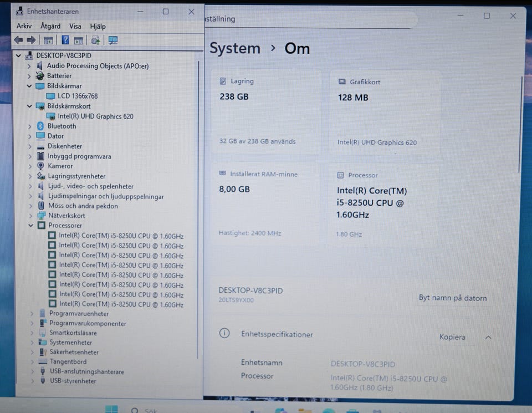This screenshot has height=413, width=532.
Task: Click the 8,00 GB installed RAM value
Action: coord(234,189)
